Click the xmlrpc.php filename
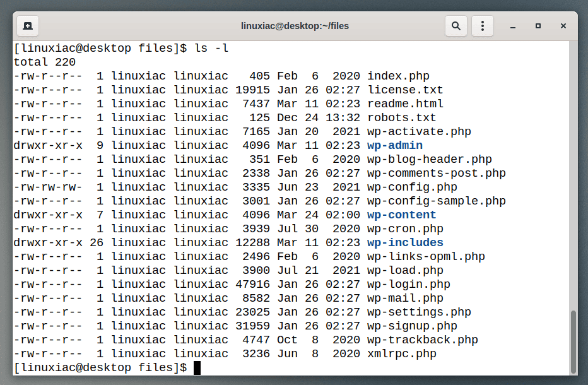This screenshot has width=588, height=385. point(402,354)
